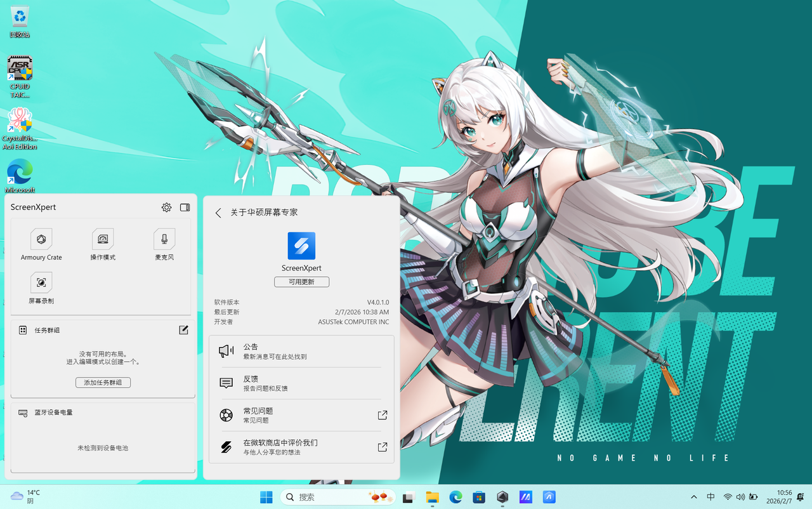Image resolution: width=812 pixels, height=509 pixels.
Task: Expand the hidden system tray icons
Action: pos(694,497)
